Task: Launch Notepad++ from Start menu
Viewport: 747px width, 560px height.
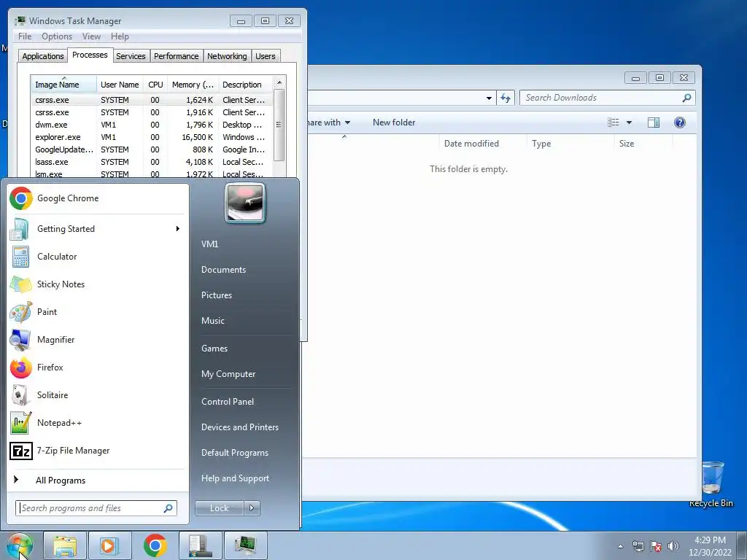Action: 98,423
